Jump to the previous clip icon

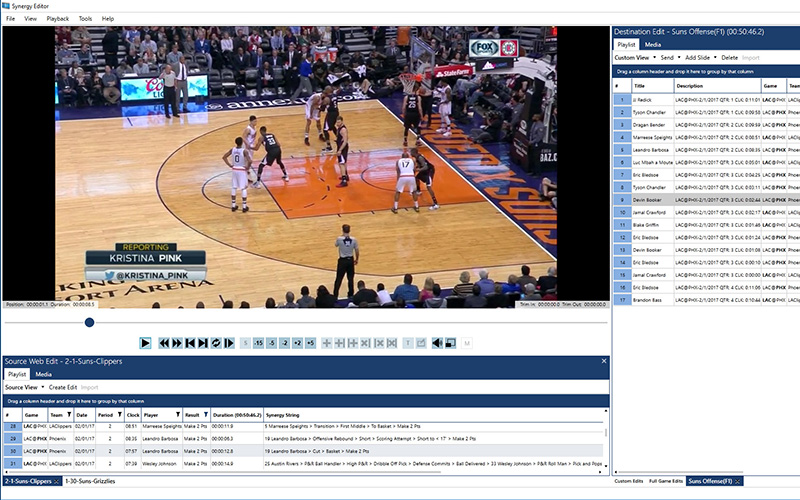coord(191,343)
